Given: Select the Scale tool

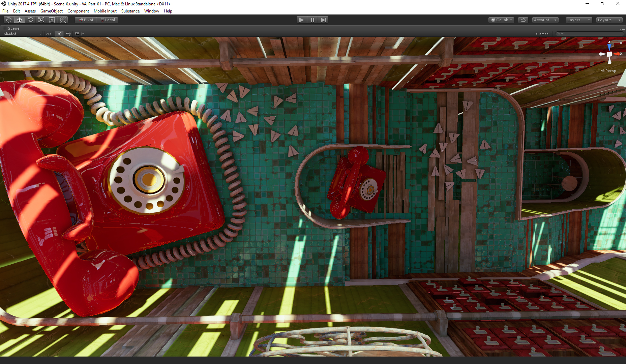Looking at the screenshot, I should point(41,20).
